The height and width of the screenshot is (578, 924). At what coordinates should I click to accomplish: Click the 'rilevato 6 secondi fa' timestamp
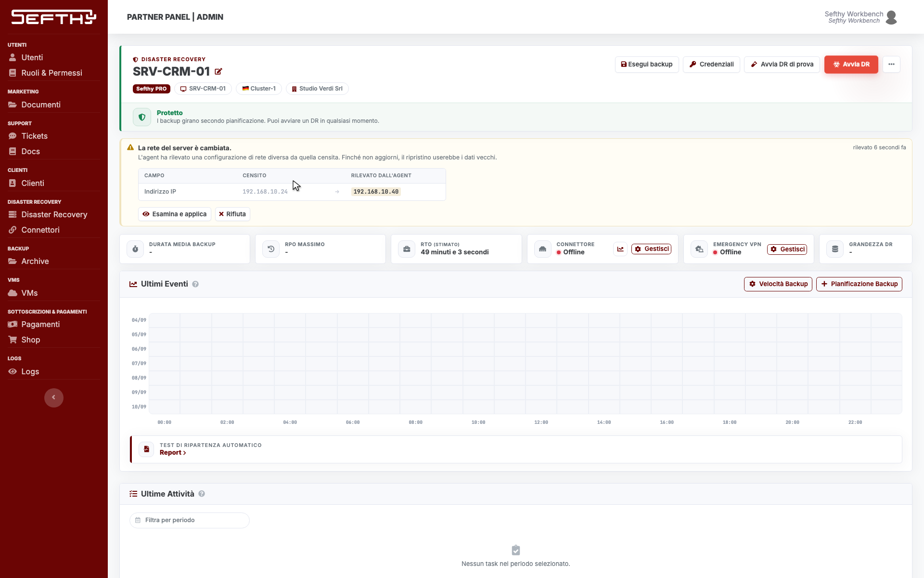pyautogui.click(x=879, y=147)
